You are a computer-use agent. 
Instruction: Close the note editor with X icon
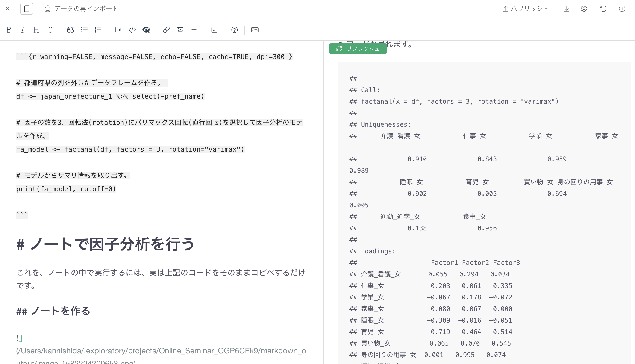(x=8, y=9)
